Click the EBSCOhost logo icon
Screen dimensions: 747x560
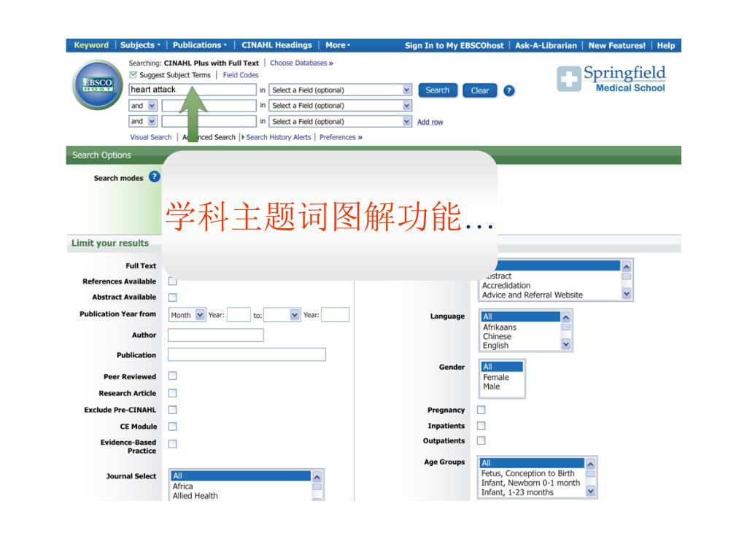(x=98, y=85)
